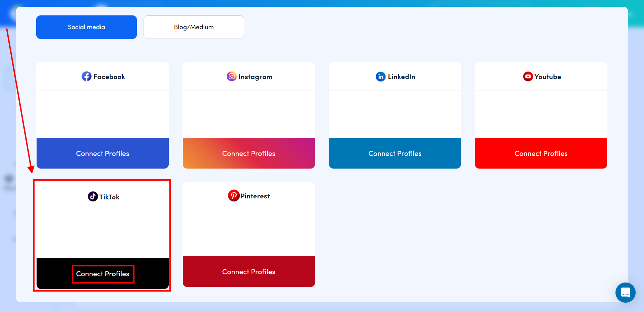Viewport: 644px width, 311px height.
Task: Connect Profiles for Instagram
Action: [249, 153]
